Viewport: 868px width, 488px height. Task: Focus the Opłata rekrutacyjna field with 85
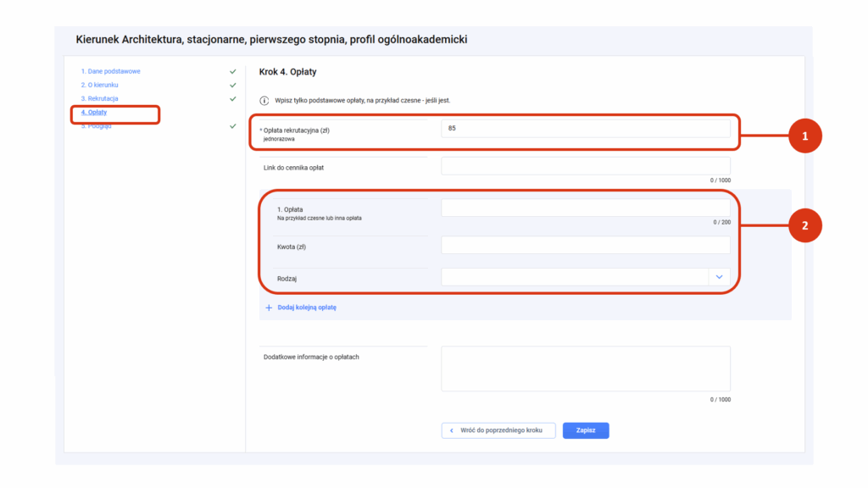point(585,129)
